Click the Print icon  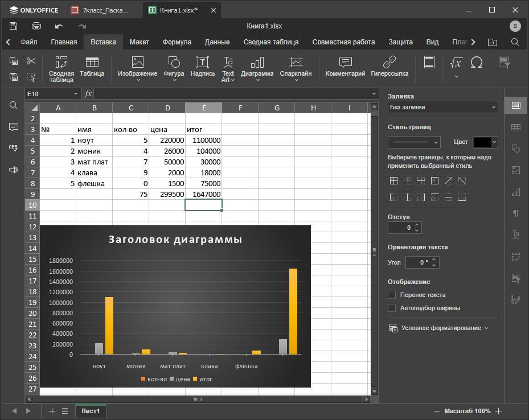point(36,26)
